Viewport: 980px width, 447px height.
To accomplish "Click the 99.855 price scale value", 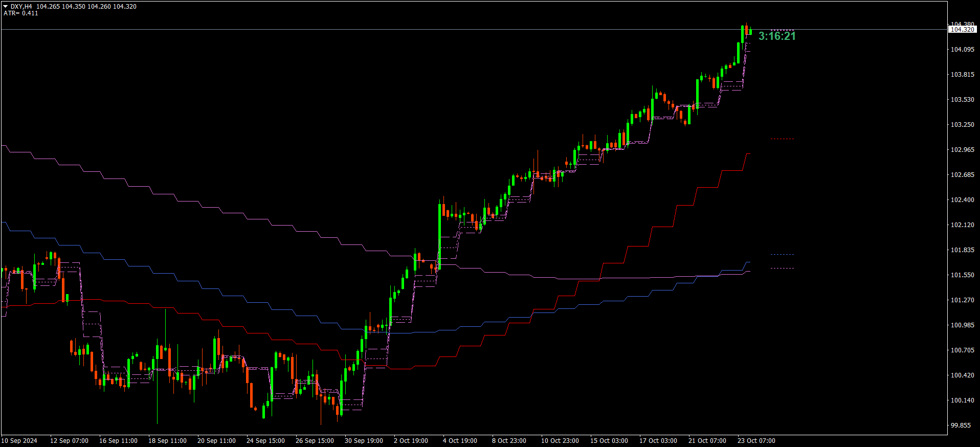I will [x=961, y=426].
